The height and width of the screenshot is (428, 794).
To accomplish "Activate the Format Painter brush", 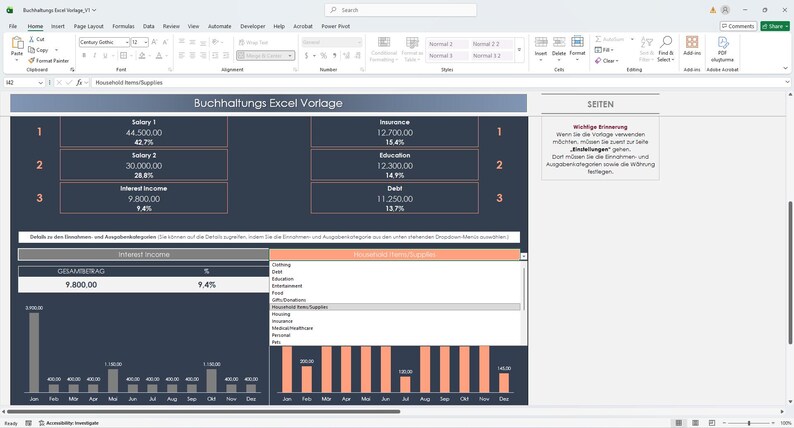I will coord(31,60).
